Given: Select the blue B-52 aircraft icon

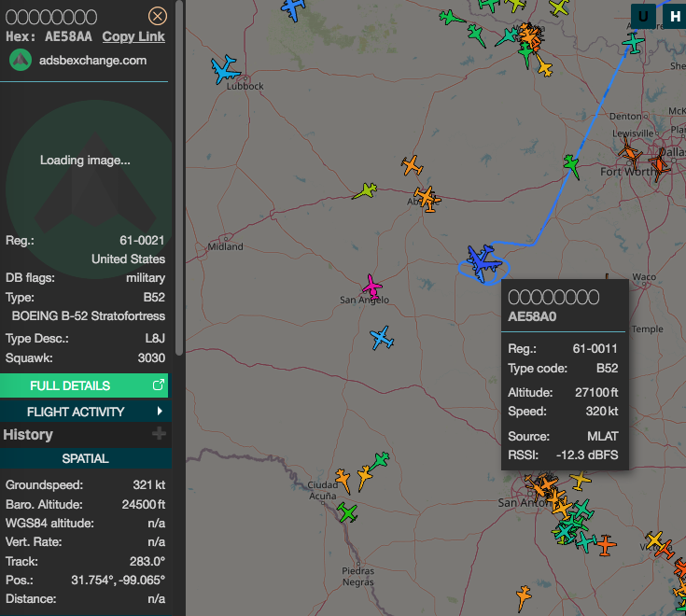Looking at the screenshot, I should point(483,263).
